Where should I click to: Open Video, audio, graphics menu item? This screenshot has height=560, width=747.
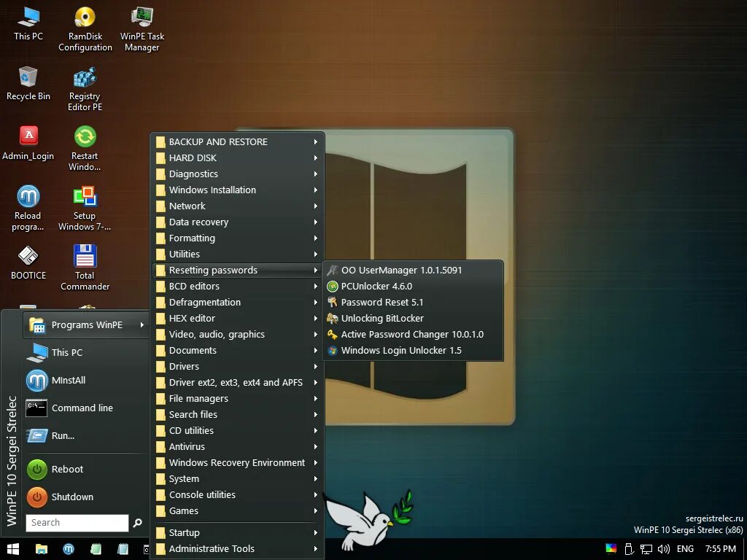[237, 334]
